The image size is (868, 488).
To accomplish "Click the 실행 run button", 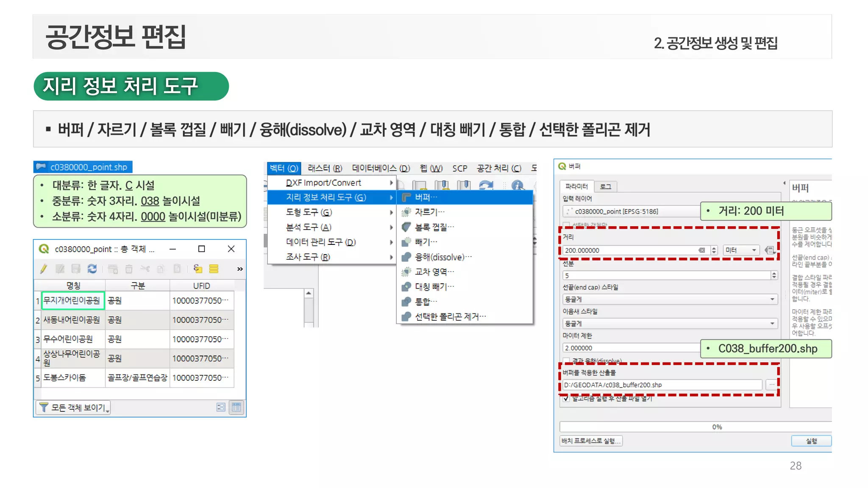I will pyautogui.click(x=811, y=441).
